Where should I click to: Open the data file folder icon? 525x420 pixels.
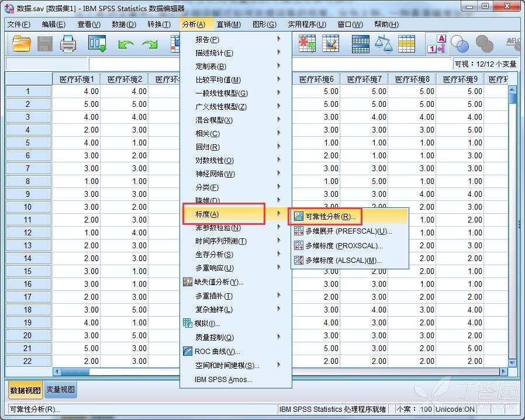pyautogui.click(x=22, y=44)
